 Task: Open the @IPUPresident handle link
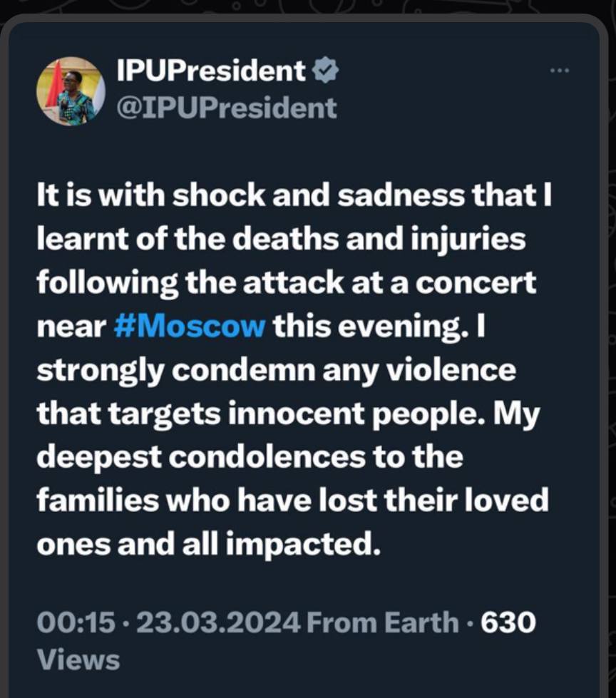(226, 108)
